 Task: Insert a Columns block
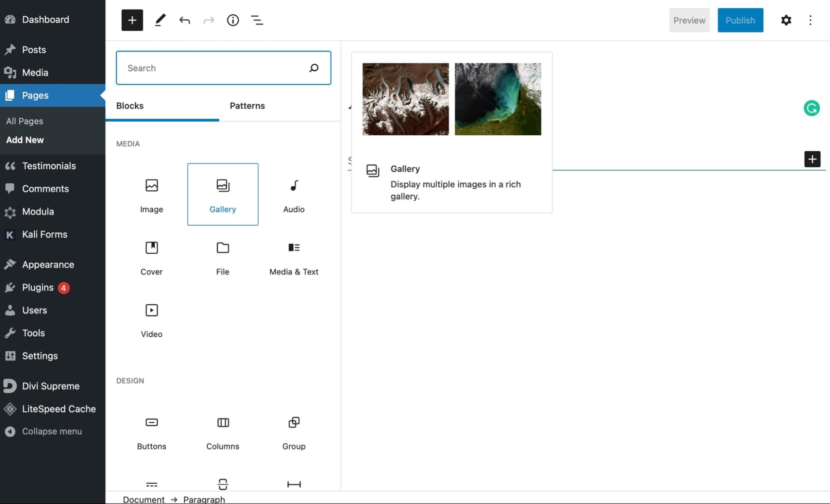pyautogui.click(x=223, y=432)
